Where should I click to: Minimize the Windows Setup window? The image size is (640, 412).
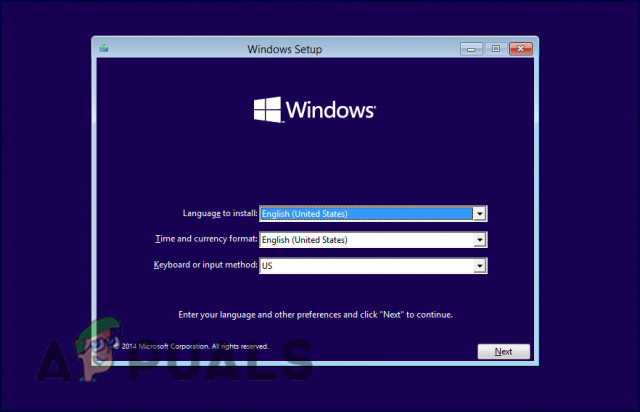click(x=471, y=49)
